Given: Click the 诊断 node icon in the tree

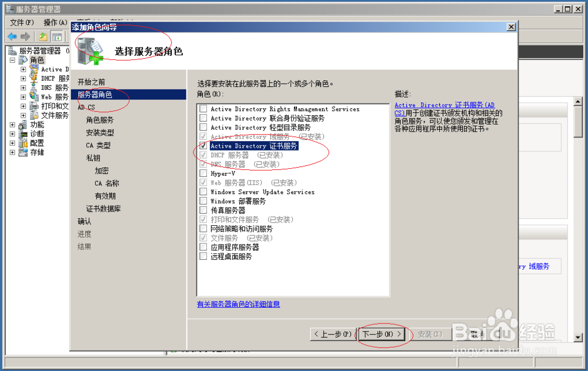Looking at the screenshot, I should (24, 133).
